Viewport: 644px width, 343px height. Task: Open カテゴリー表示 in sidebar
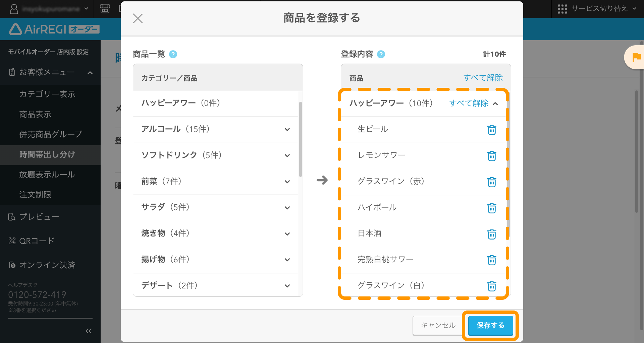point(47,94)
